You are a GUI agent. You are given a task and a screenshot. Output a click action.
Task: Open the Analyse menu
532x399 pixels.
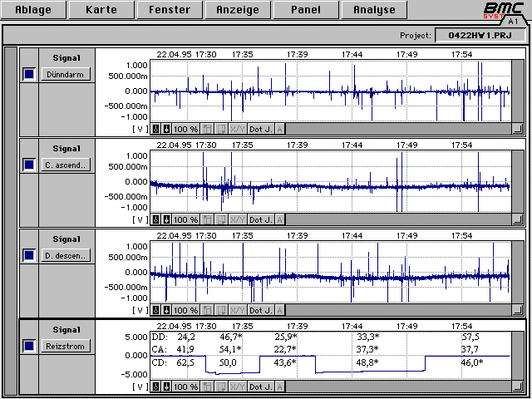(x=373, y=11)
